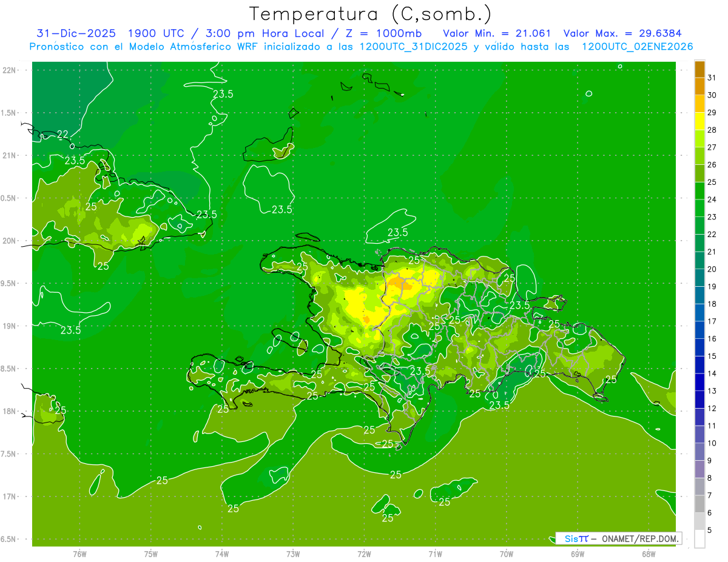Screen dimensions: 728x562
Task: Click the gray legend band between 6 and 7
Action: 699,504
